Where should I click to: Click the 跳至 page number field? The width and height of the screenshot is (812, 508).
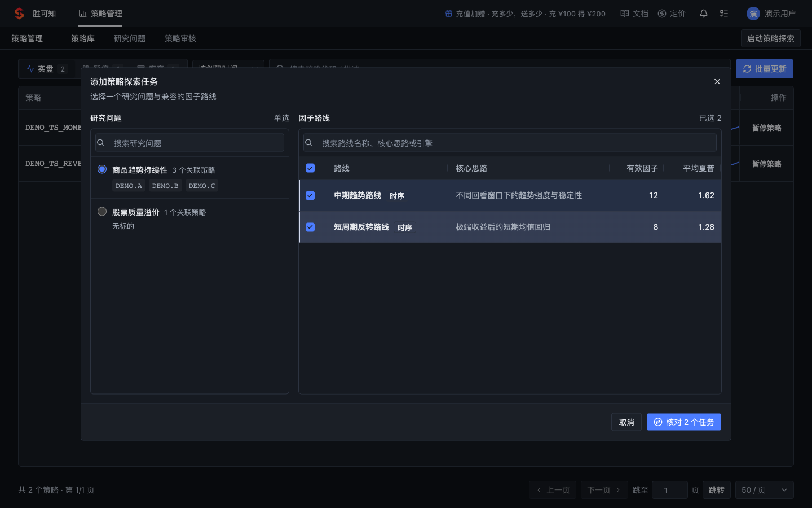(669, 490)
